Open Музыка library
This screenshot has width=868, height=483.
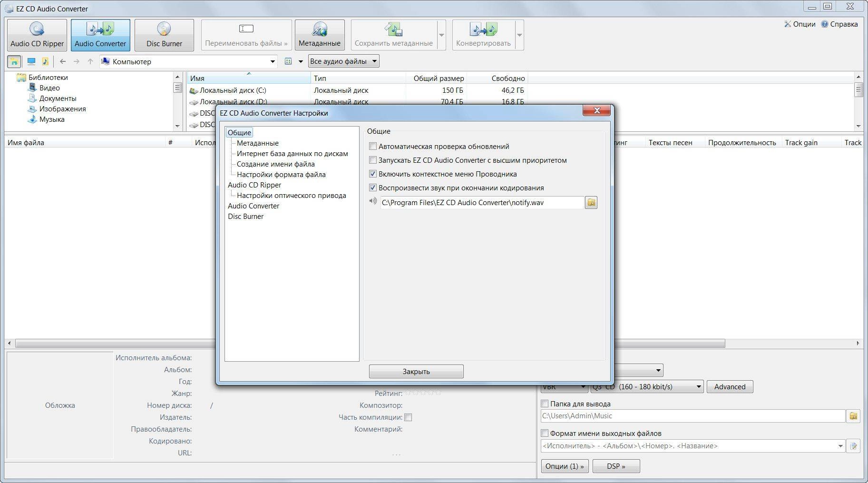52,119
